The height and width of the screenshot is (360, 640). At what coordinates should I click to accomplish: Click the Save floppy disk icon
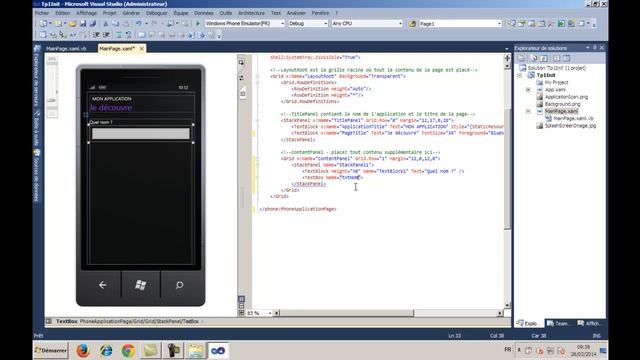[x=83, y=24]
